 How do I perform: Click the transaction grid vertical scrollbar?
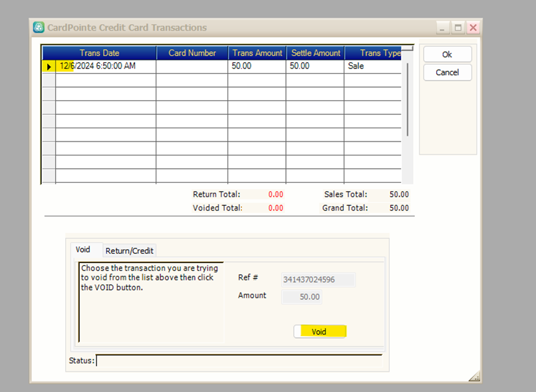coord(408,115)
